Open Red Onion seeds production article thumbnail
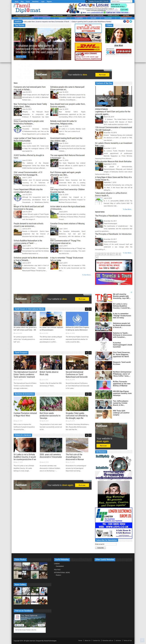This screenshot has width=146, height=644. [51, 404]
